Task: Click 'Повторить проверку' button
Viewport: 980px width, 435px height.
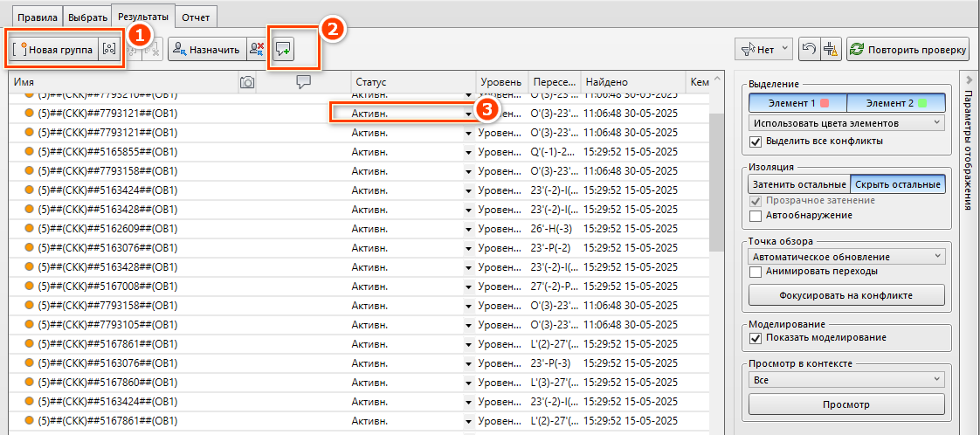Action: (908, 49)
